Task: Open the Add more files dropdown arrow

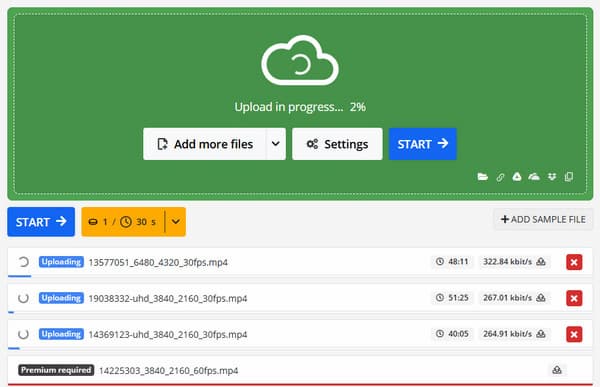Action: point(276,144)
